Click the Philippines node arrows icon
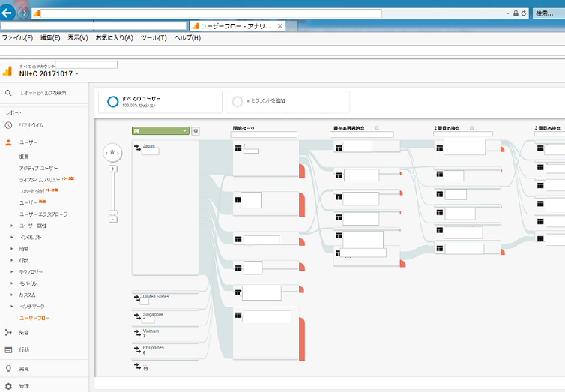The height and width of the screenshot is (392, 565). click(x=137, y=349)
